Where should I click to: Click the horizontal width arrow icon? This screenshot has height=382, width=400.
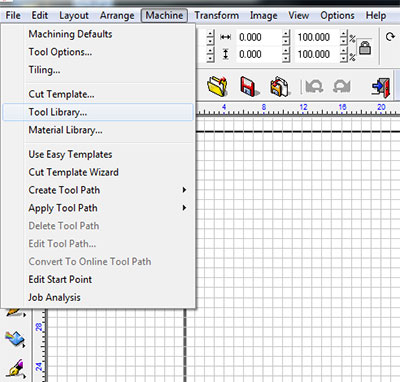tap(226, 37)
